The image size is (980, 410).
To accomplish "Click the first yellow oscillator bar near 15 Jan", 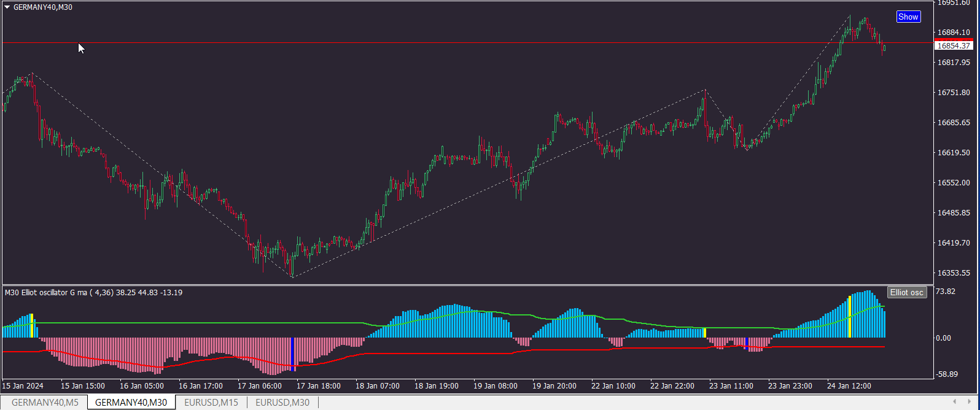I will click(x=31, y=325).
